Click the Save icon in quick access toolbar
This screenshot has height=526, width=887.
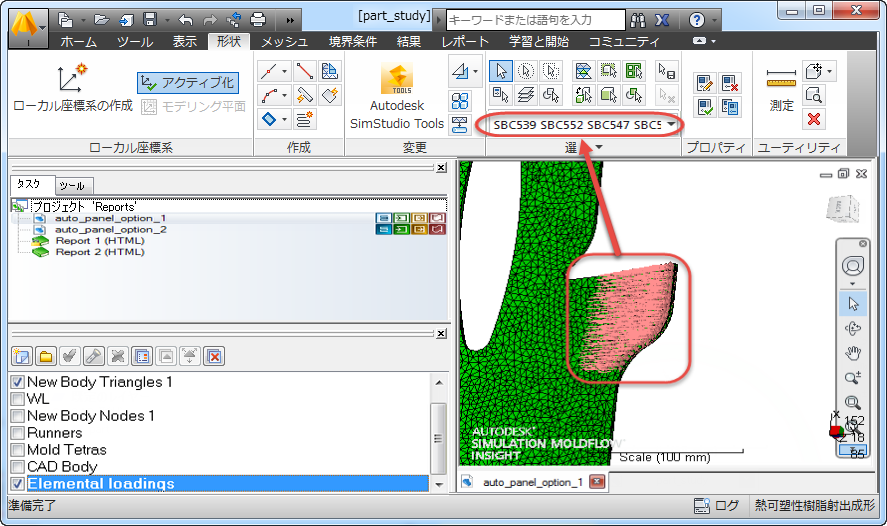(150, 20)
